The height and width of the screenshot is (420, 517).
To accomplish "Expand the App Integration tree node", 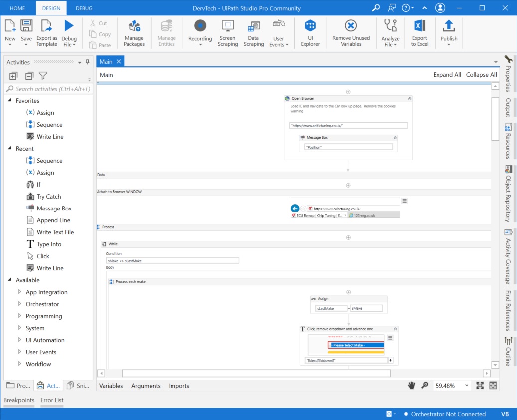I will (x=20, y=292).
